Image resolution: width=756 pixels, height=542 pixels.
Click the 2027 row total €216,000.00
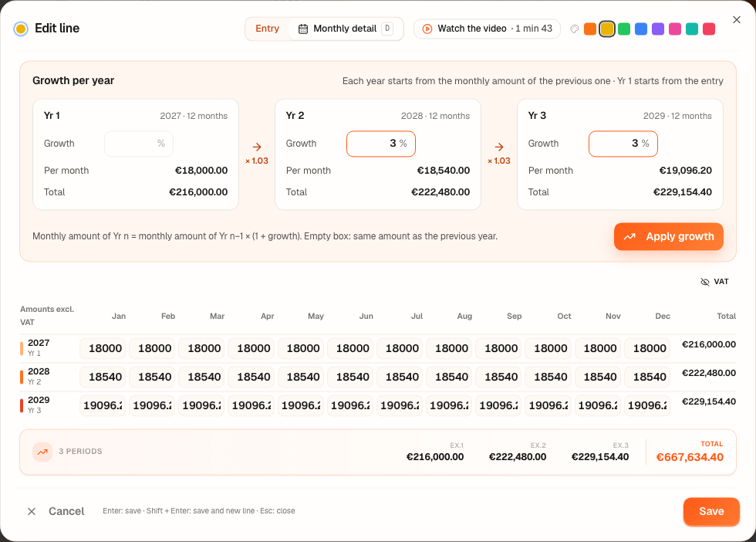(x=709, y=344)
